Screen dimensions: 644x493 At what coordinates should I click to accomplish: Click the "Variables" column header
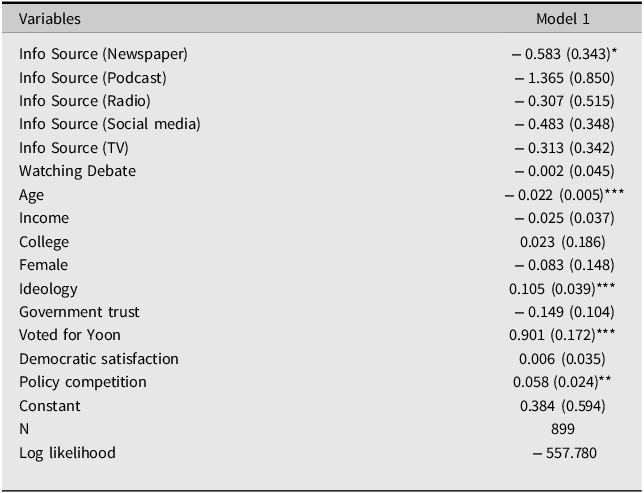click(50, 19)
